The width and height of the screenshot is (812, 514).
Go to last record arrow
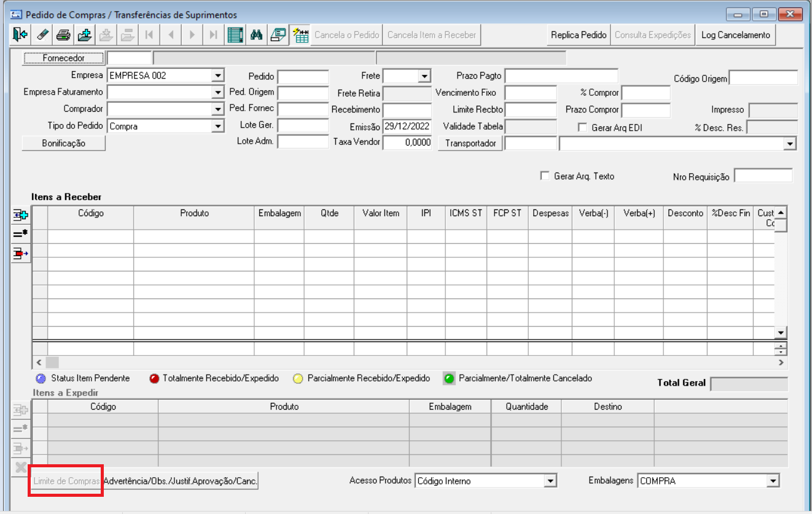214,34
